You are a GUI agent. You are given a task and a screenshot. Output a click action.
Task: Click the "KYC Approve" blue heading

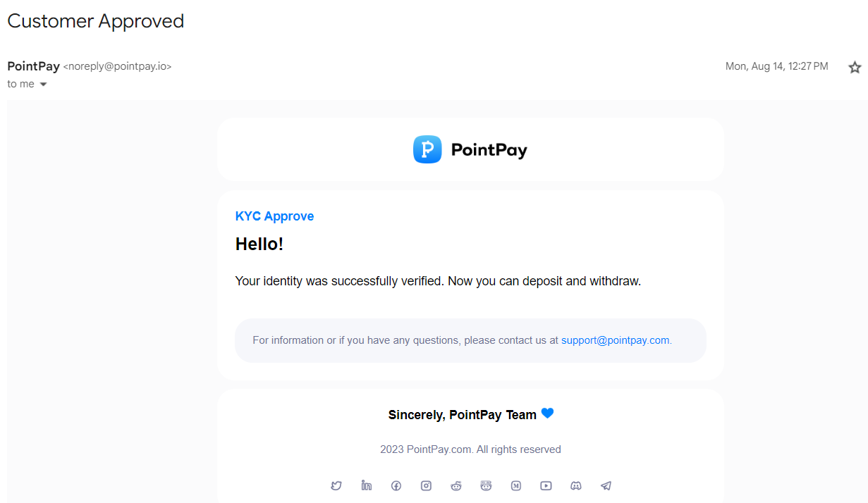[x=274, y=216]
